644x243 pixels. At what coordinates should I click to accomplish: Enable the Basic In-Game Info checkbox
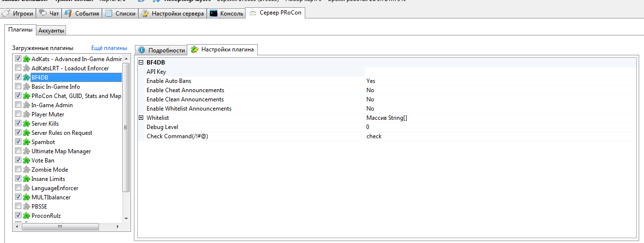pos(18,87)
